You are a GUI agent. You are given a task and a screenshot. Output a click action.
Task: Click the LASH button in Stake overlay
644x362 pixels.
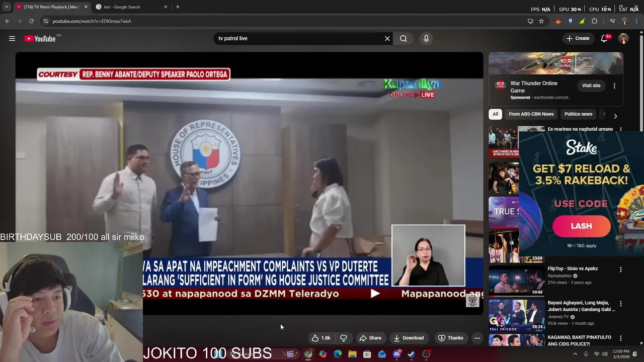pyautogui.click(x=581, y=226)
